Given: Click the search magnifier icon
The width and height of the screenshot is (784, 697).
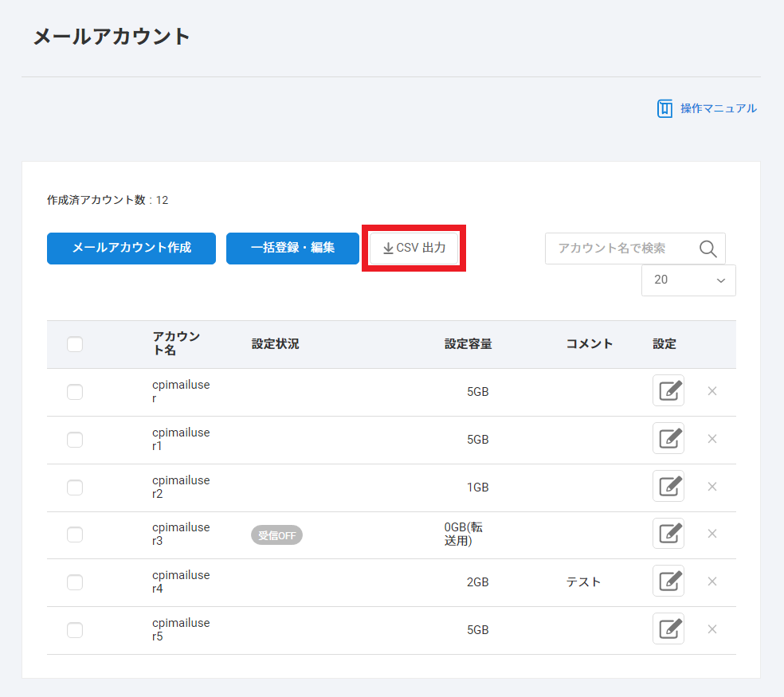Looking at the screenshot, I should click(x=708, y=249).
